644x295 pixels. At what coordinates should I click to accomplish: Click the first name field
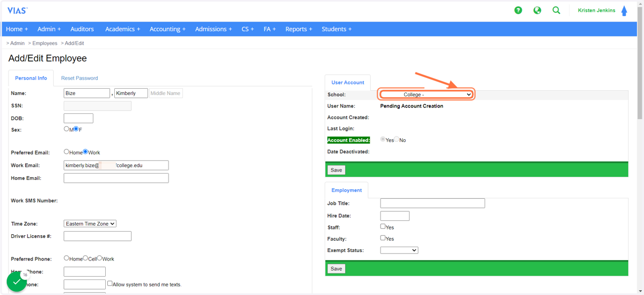(131, 93)
